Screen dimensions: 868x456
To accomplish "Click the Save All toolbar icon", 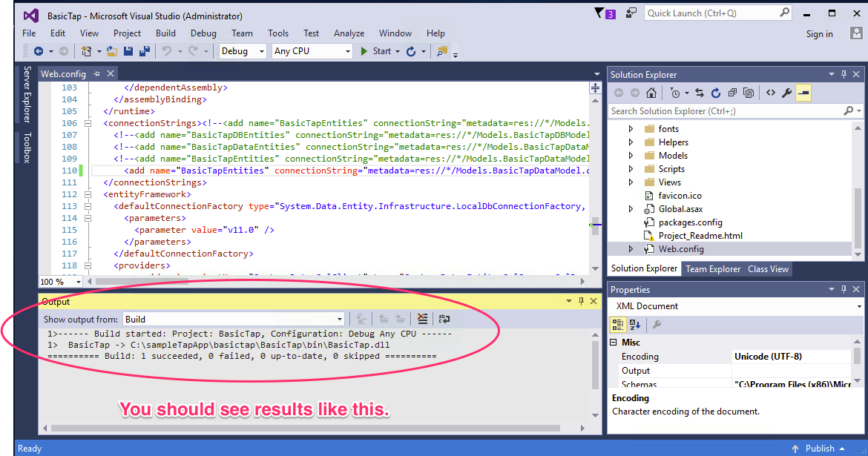I will click(145, 51).
